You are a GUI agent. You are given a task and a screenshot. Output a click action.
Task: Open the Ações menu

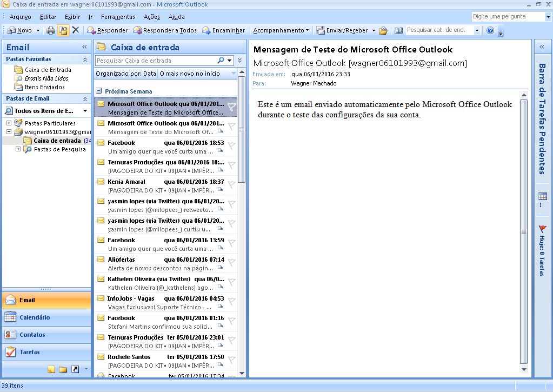click(x=152, y=17)
